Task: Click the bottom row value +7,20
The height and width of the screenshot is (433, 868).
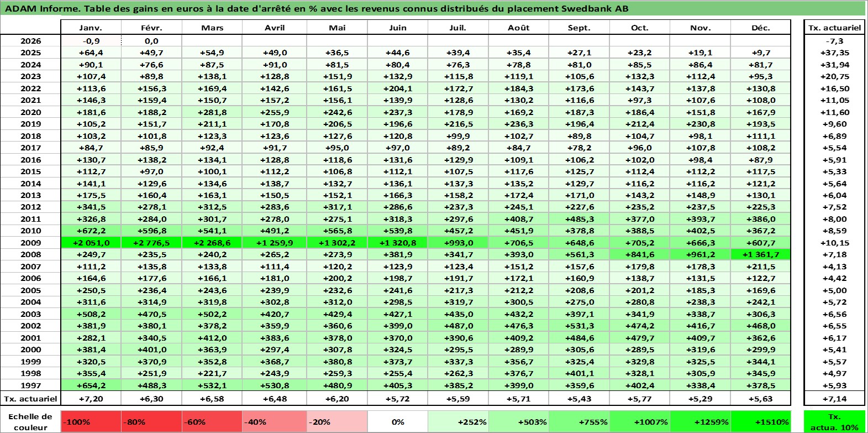Action: pos(91,398)
